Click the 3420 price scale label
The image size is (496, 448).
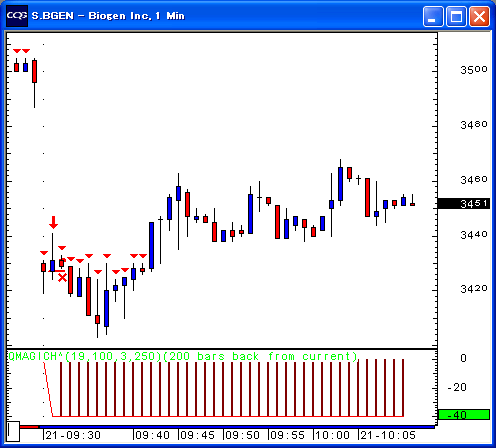[x=474, y=289]
